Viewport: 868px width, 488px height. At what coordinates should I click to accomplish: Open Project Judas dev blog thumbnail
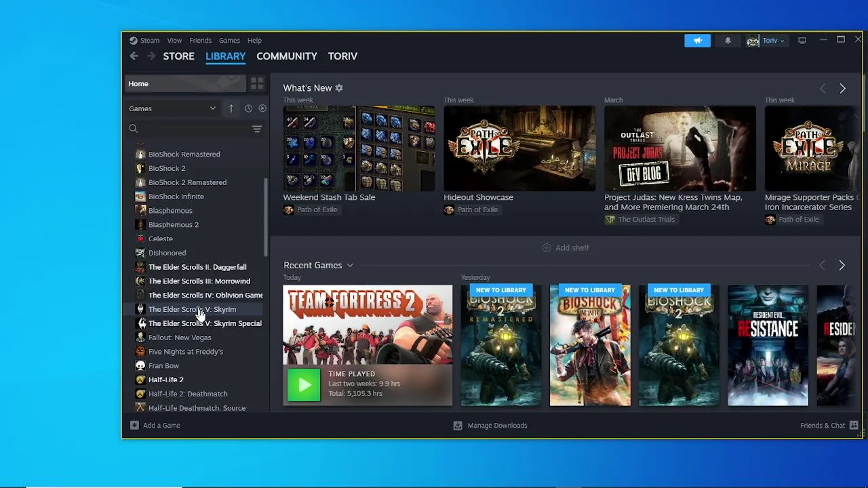pyautogui.click(x=680, y=148)
